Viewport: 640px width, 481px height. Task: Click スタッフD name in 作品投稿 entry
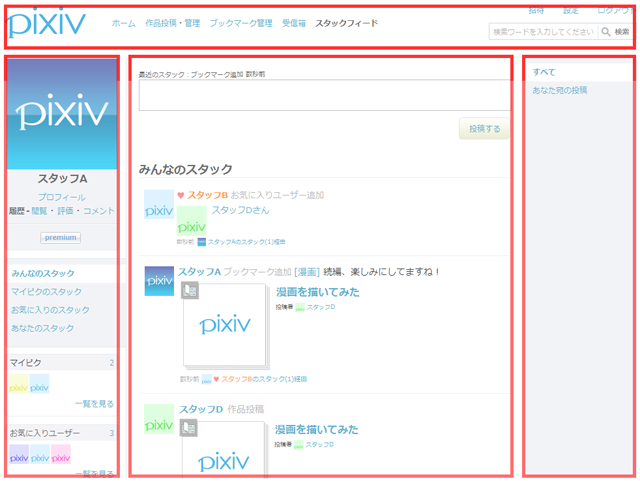coord(201,409)
